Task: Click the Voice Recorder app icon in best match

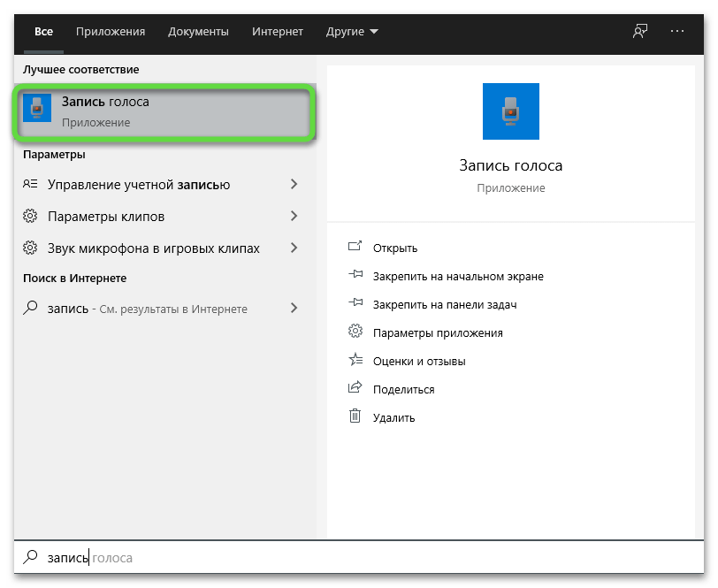Action: (37, 111)
